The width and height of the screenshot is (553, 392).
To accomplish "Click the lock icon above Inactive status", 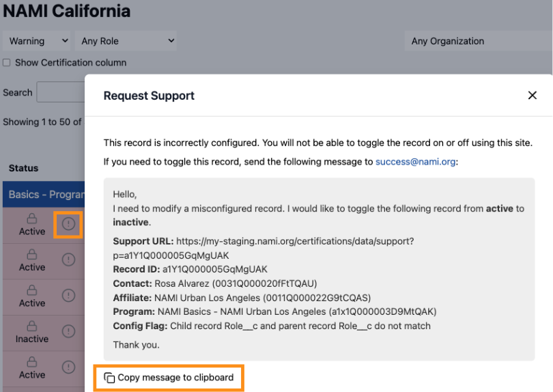I will coord(32,326).
